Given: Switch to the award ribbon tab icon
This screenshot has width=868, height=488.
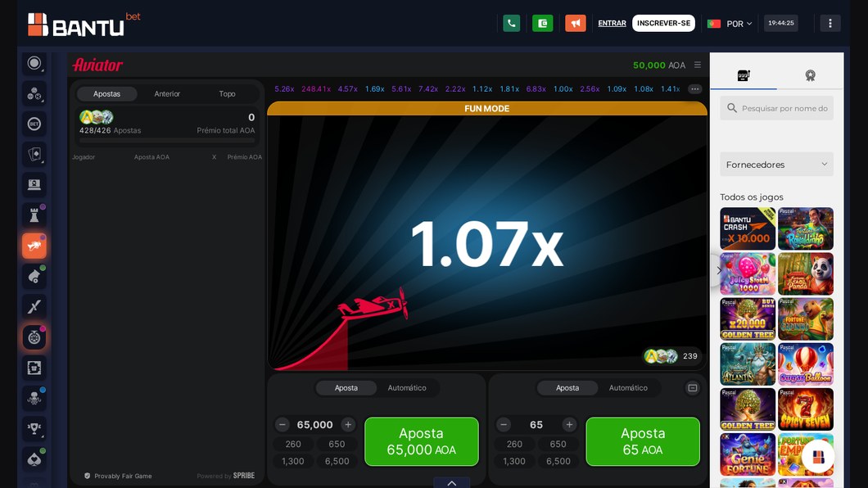Looking at the screenshot, I should tap(810, 75).
